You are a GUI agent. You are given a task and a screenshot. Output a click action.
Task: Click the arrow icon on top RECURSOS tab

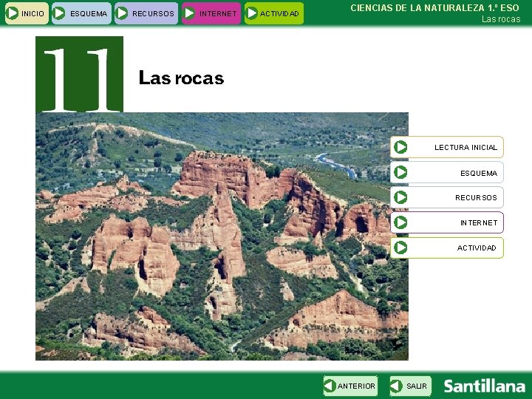pyautogui.click(x=122, y=13)
